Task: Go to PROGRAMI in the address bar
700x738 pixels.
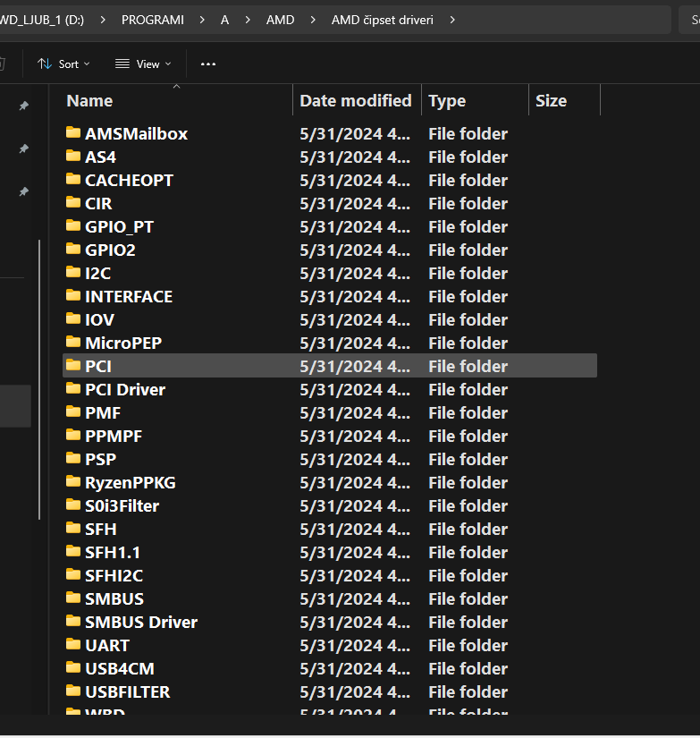Action: (x=153, y=20)
